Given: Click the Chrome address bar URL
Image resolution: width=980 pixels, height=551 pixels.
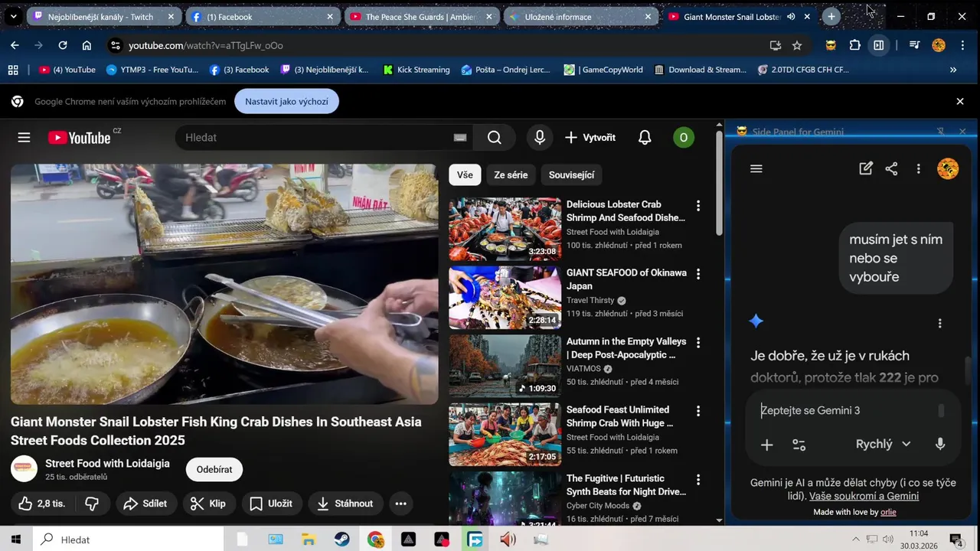Looking at the screenshot, I should pyautogui.click(x=205, y=46).
